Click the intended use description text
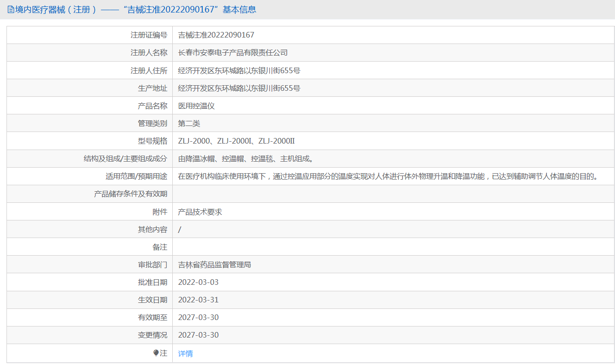 click(x=388, y=176)
